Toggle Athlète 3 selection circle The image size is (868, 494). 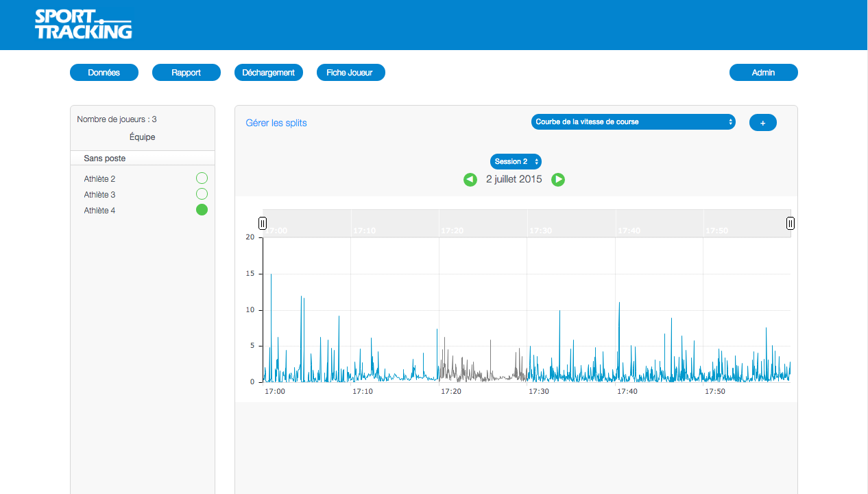click(202, 194)
